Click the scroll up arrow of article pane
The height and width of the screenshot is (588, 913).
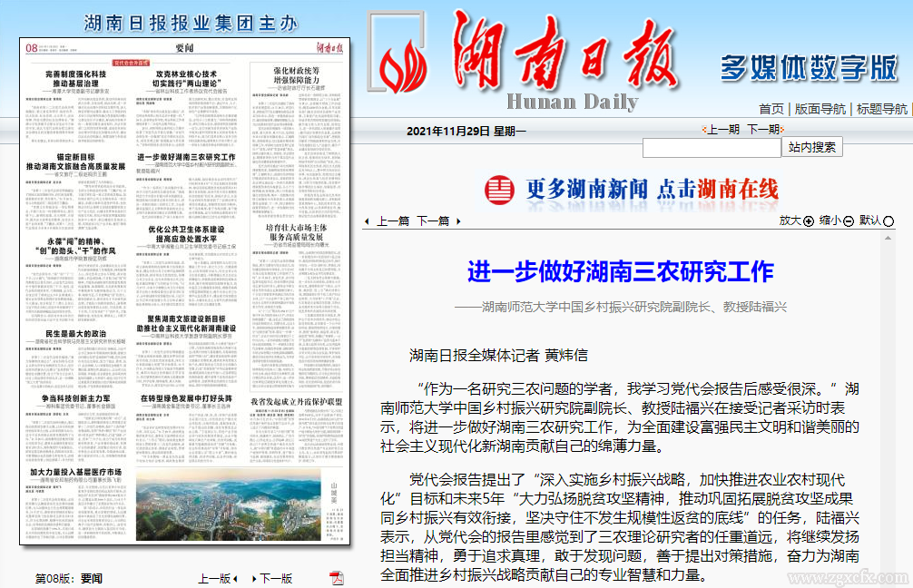[x=888, y=238]
